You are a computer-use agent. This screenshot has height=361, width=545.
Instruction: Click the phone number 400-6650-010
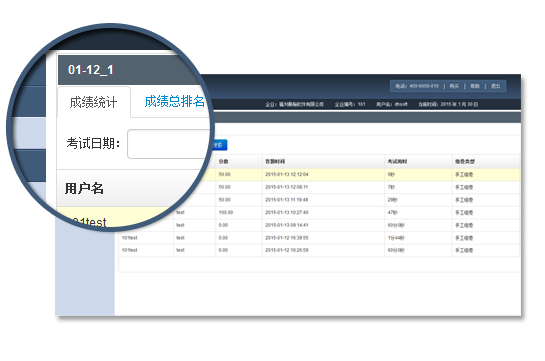click(x=424, y=86)
